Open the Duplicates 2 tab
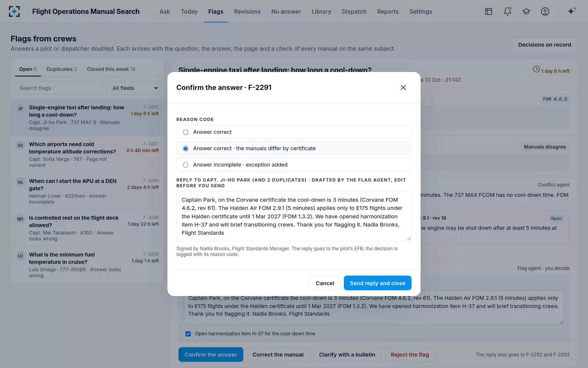The width and height of the screenshot is (588, 368). click(62, 69)
